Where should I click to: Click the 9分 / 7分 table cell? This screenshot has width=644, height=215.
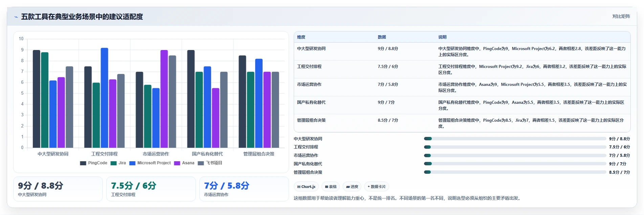[386, 102]
